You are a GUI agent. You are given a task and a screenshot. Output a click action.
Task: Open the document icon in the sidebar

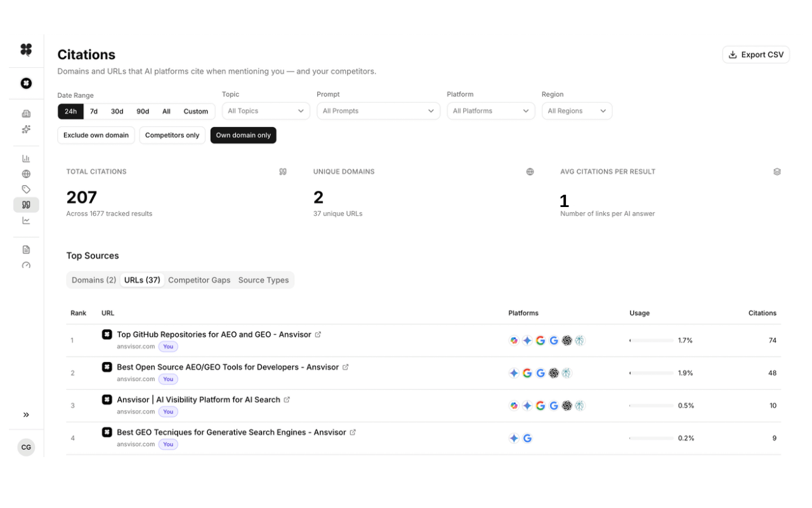(x=26, y=250)
